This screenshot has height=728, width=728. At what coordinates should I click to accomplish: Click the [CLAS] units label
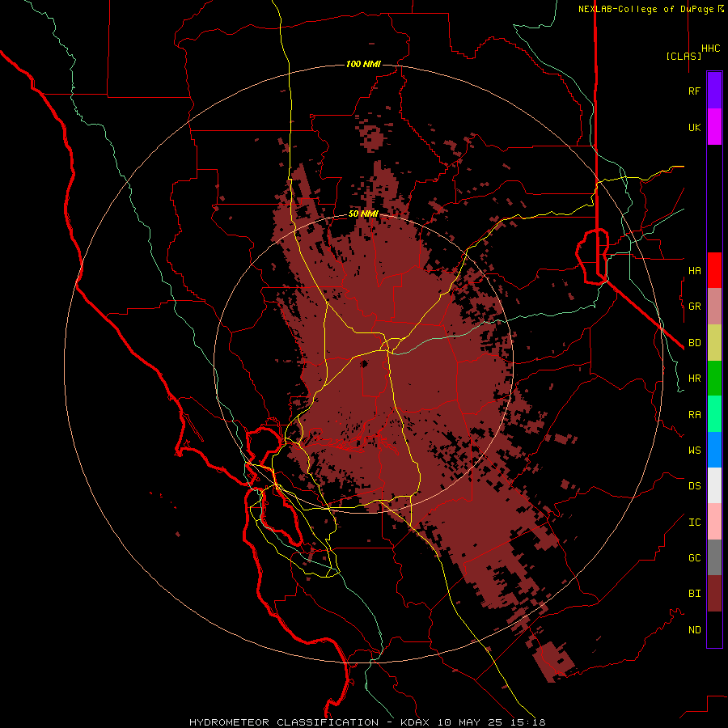click(684, 56)
